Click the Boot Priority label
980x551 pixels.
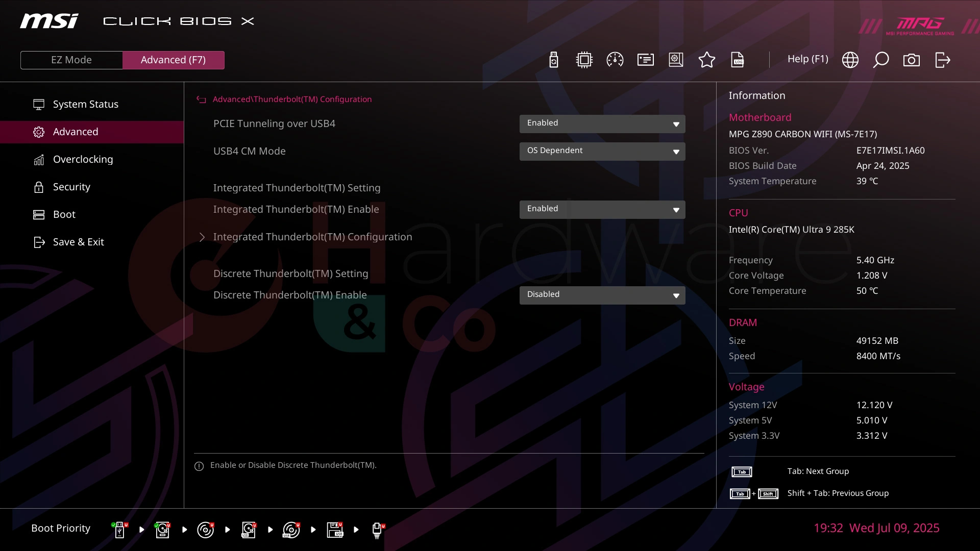click(61, 528)
